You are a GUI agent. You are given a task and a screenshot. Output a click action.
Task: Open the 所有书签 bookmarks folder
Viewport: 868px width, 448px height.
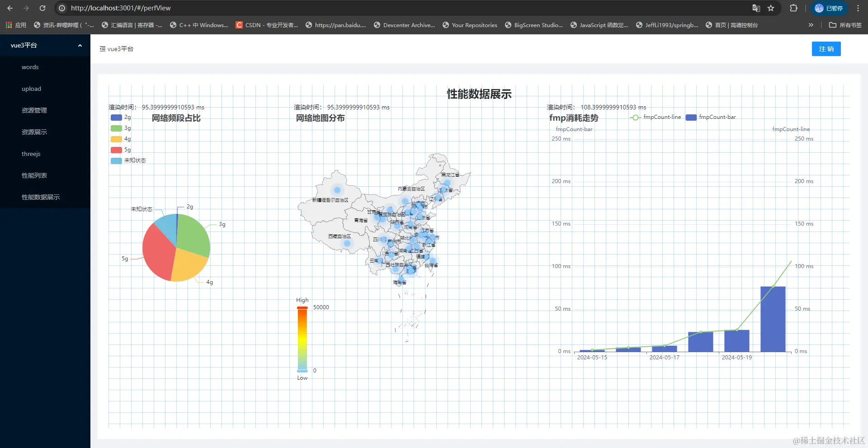(845, 25)
